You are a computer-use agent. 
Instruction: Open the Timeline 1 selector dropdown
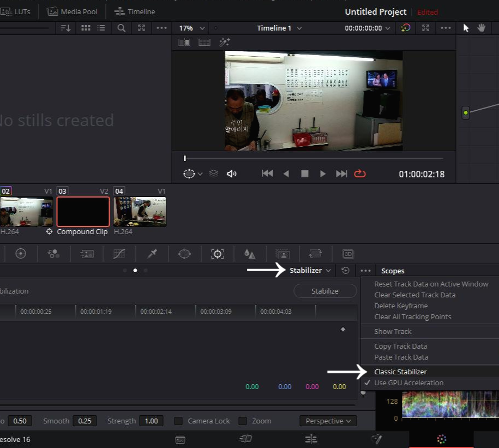click(x=279, y=28)
